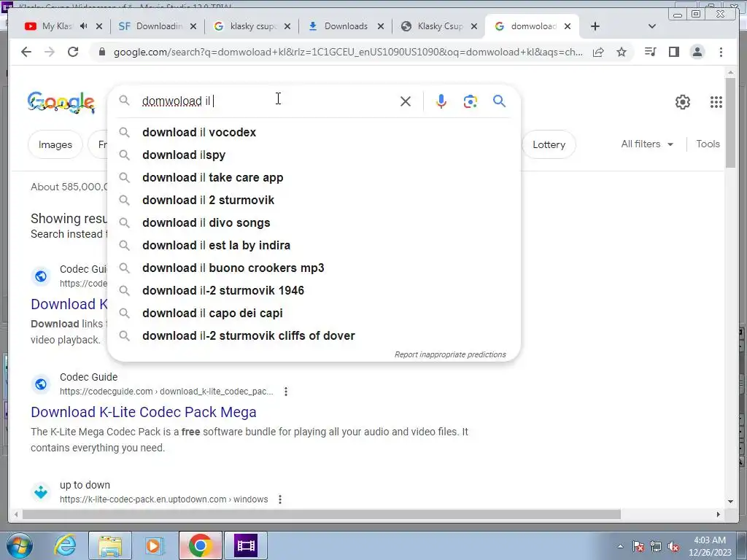Open the network tray icon
This screenshot has width=747, height=560.
(x=656, y=546)
